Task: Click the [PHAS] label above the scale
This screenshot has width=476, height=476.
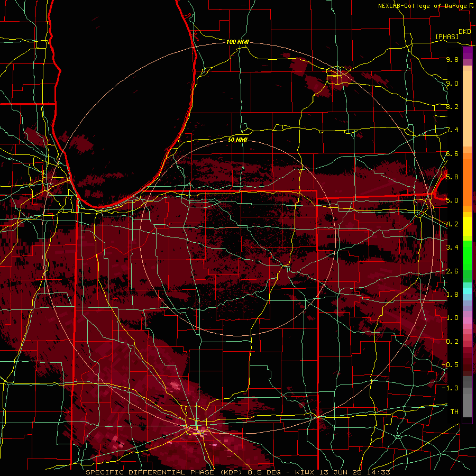Action: [x=447, y=36]
